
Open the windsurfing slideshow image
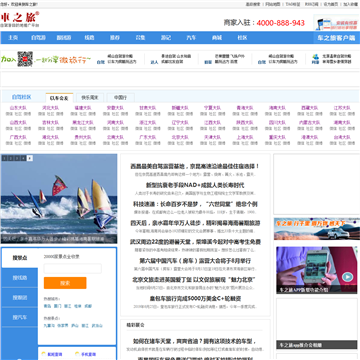point(59,198)
